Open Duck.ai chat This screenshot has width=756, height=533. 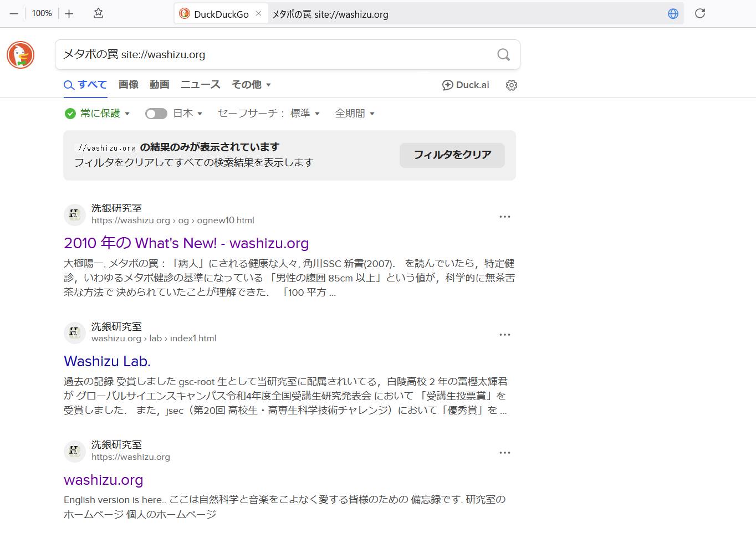(x=466, y=85)
